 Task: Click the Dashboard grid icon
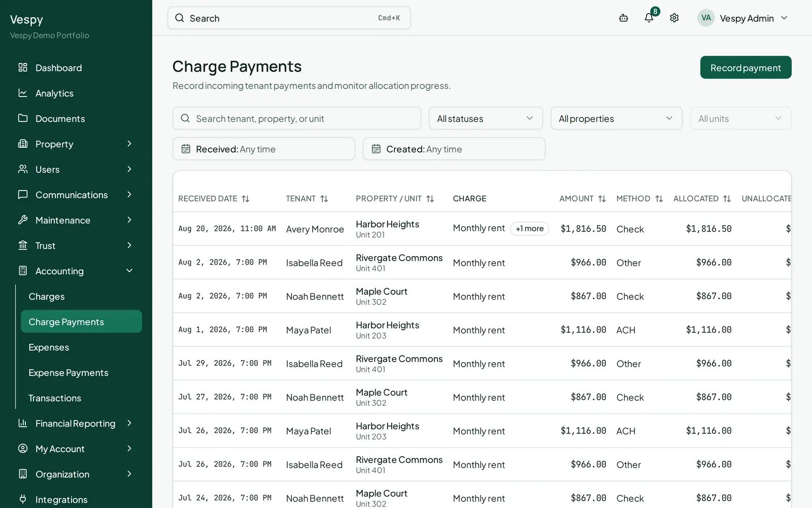pos(23,68)
